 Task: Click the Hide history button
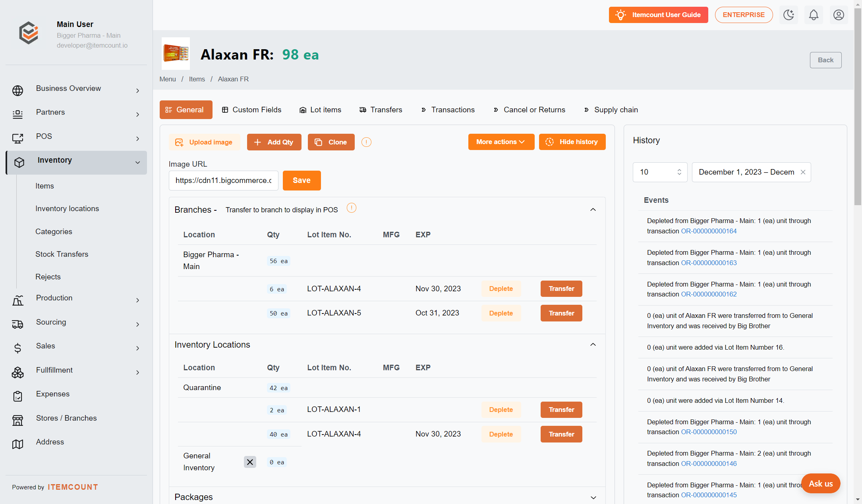click(572, 142)
